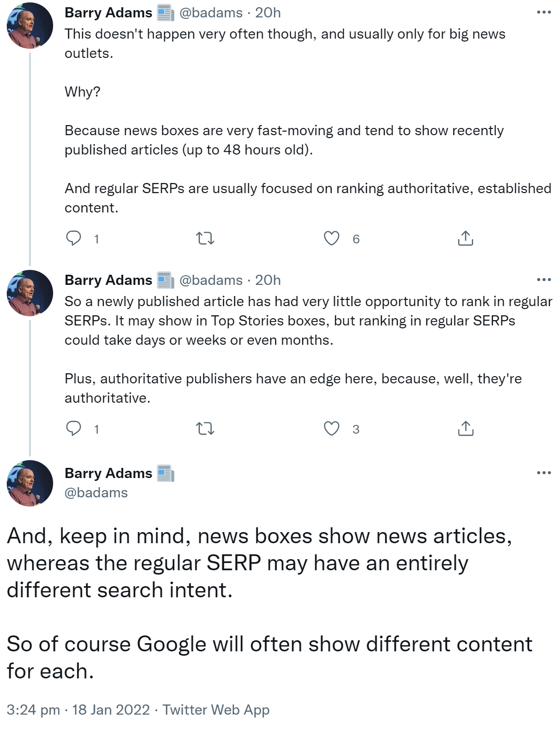Image resolution: width=560 pixels, height=732 pixels.
Task: Share the first tweet in thread
Action: (x=465, y=239)
